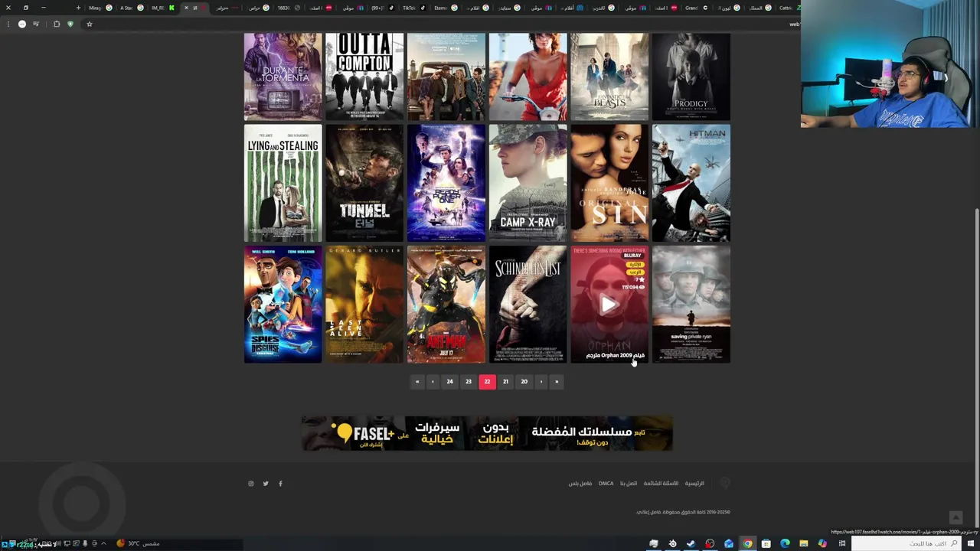Open the Outta Compton movie poster
980x551 pixels.
364,77
